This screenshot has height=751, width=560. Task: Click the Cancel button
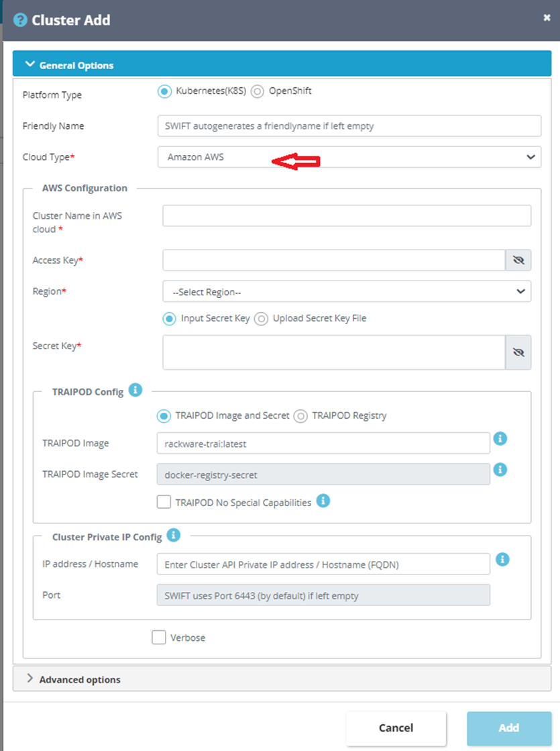(x=396, y=728)
